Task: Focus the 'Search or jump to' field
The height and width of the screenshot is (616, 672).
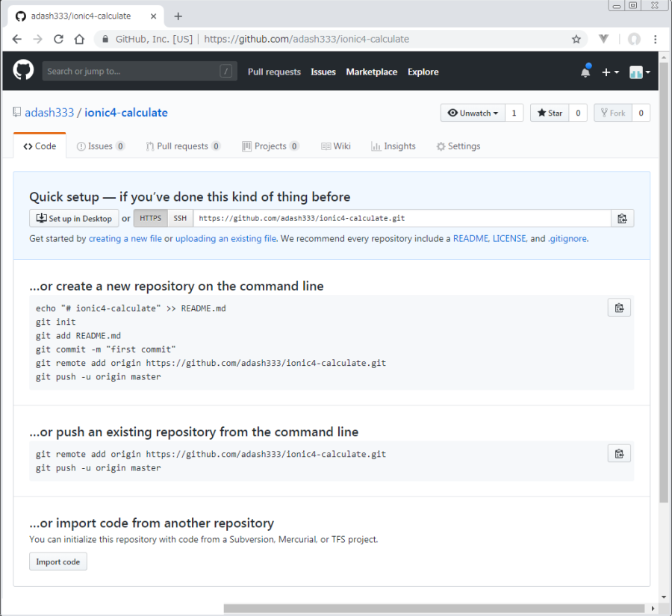Action: [x=131, y=72]
